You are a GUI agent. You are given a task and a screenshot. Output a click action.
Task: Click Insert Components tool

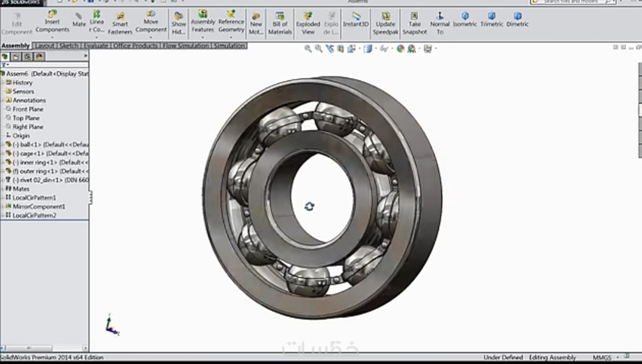[x=52, y=23]
